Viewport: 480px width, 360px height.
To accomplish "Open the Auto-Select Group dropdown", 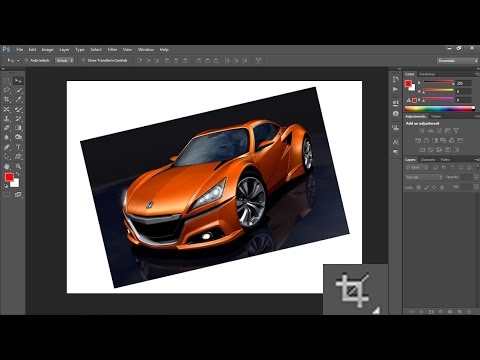I will [64, 60].
